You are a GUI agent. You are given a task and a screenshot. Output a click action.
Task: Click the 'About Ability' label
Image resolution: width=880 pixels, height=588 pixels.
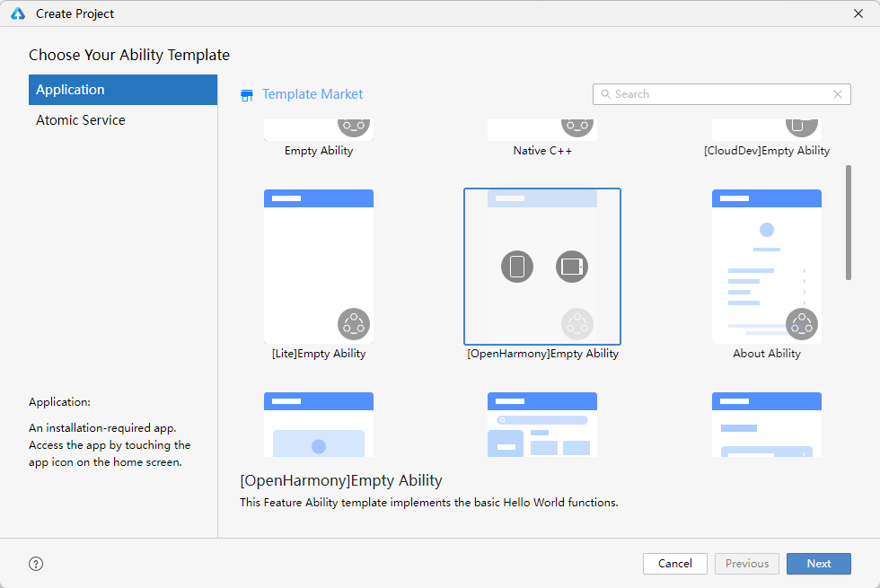[767, 354]
